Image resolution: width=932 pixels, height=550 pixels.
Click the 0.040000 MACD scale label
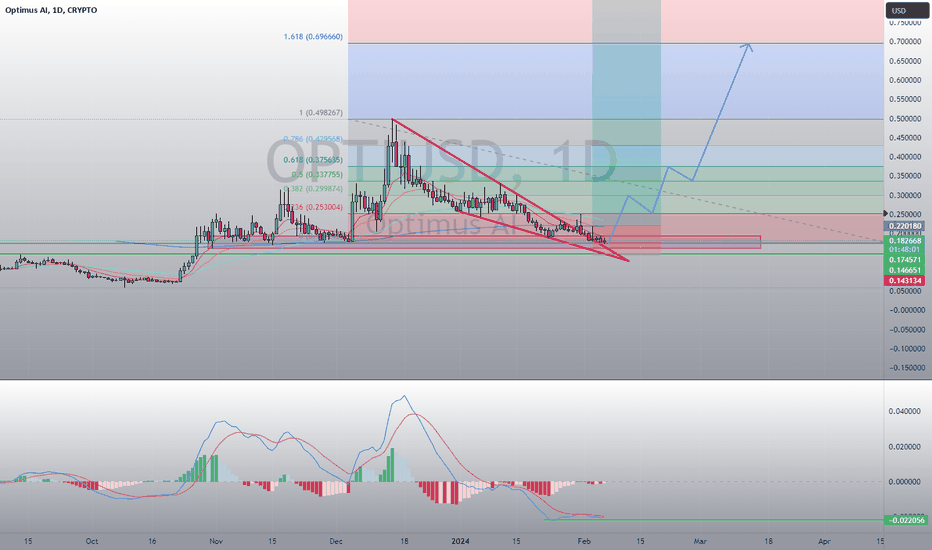[905, 411]
